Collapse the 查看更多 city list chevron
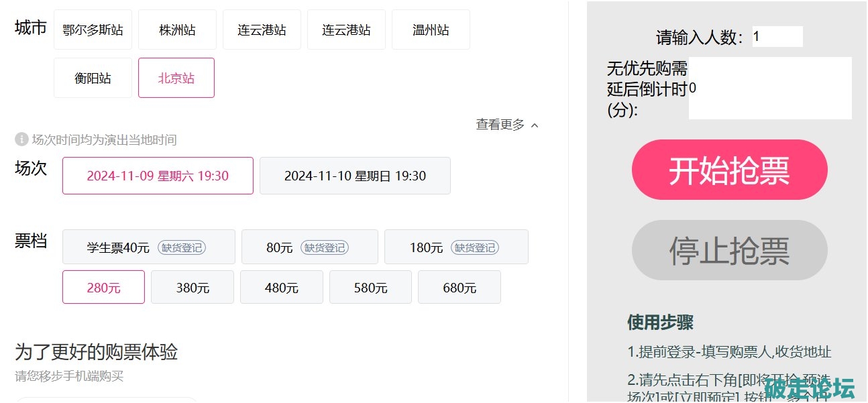Image resolution: width=868 pixels, height=403 pixels. [x=535, y=125]
